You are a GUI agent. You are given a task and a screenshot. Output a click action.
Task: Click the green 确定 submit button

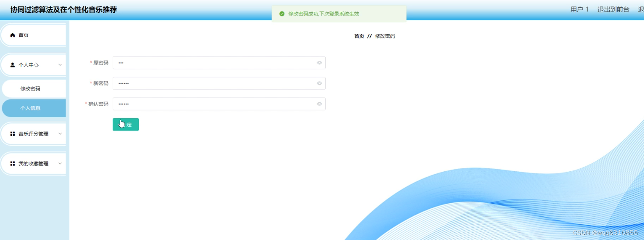click(x=126, y=125)
